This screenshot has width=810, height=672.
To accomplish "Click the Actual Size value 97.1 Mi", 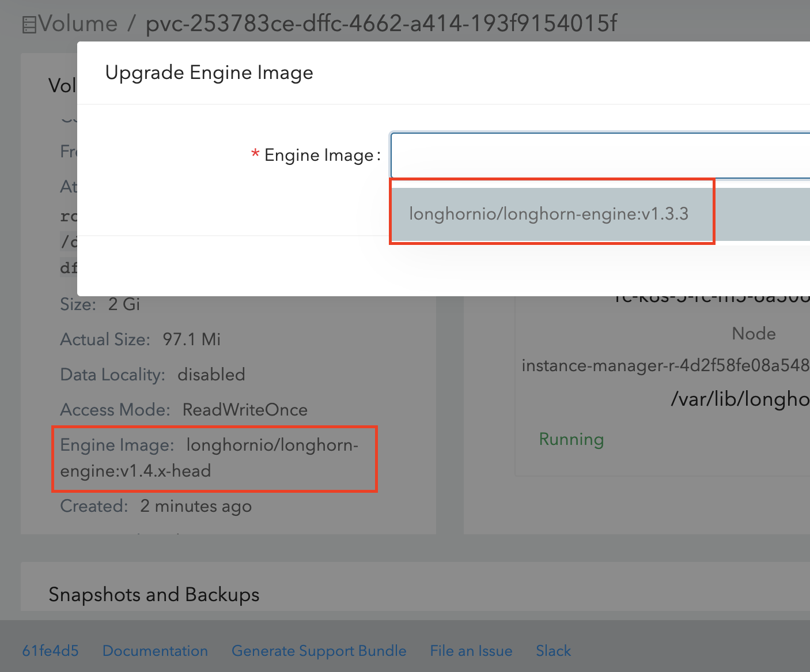I will (x=191, y=339).
